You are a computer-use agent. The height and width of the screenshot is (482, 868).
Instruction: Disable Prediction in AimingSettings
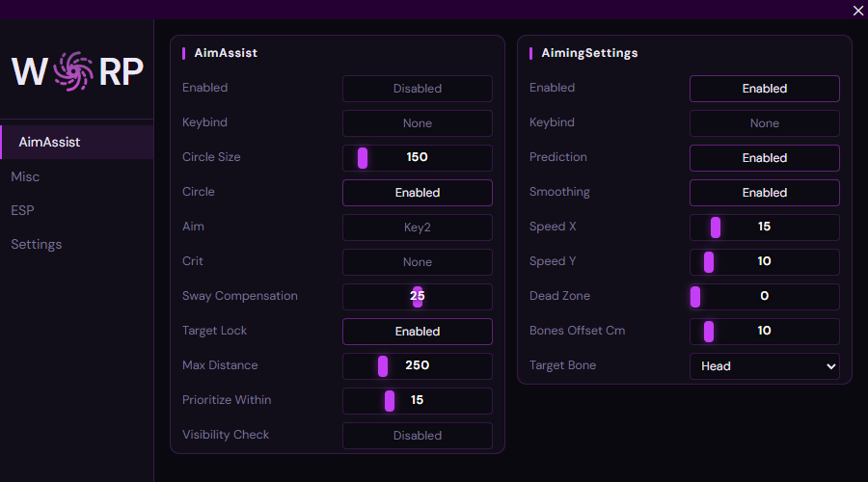(764, 158)
